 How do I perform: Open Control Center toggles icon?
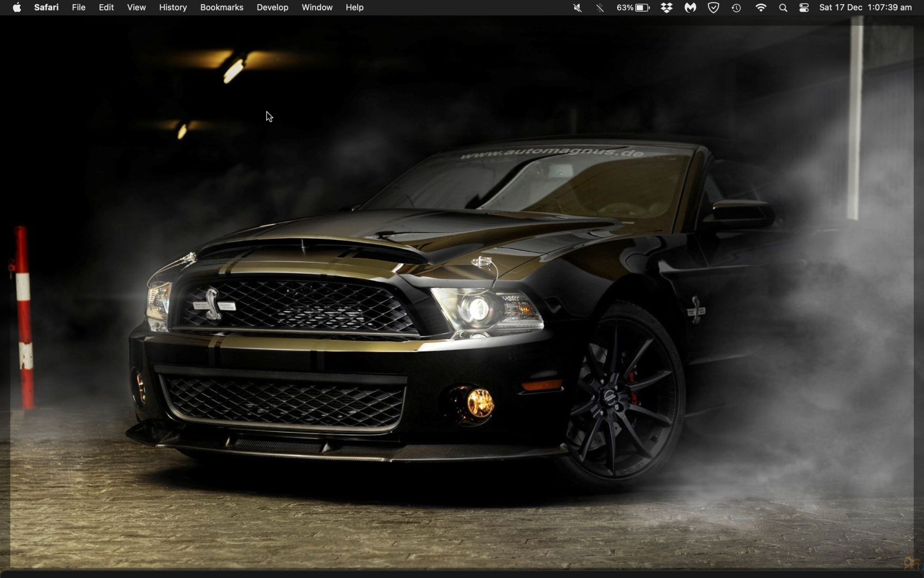[x=804, y=7]
